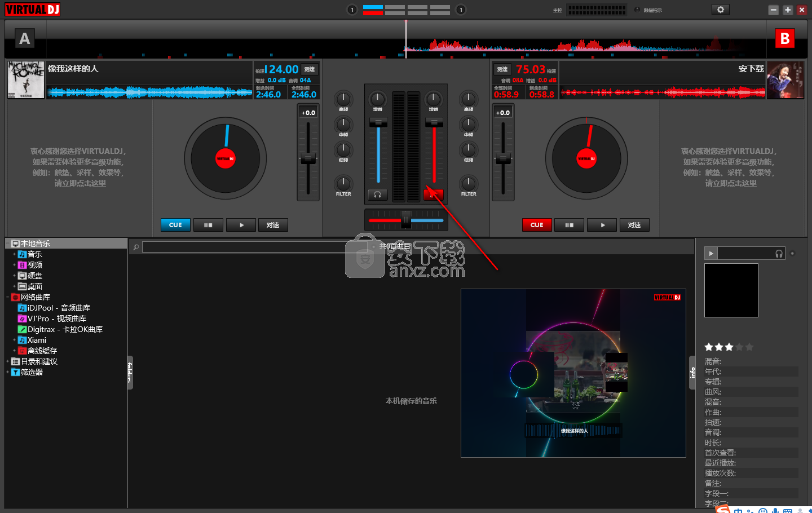Click the video preview thumbnail
The image size is (812, 513).
pyautogui.click(x=573, y=373)
